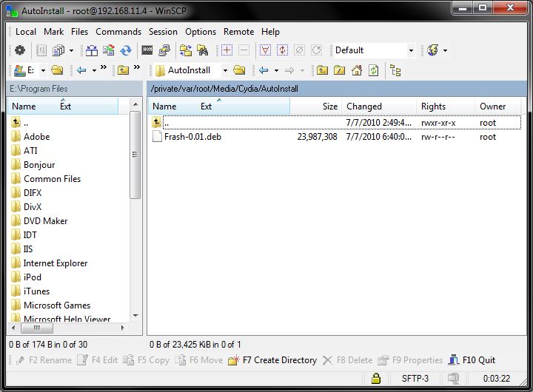Click the SFTP-3 protocol status indicator

(x=415, y=379)
